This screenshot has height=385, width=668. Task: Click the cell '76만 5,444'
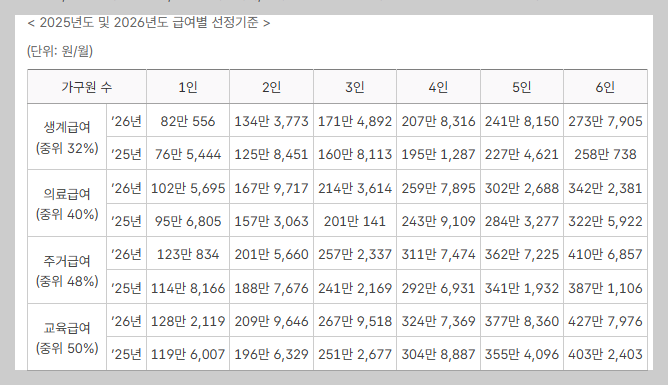click(188, 154)
